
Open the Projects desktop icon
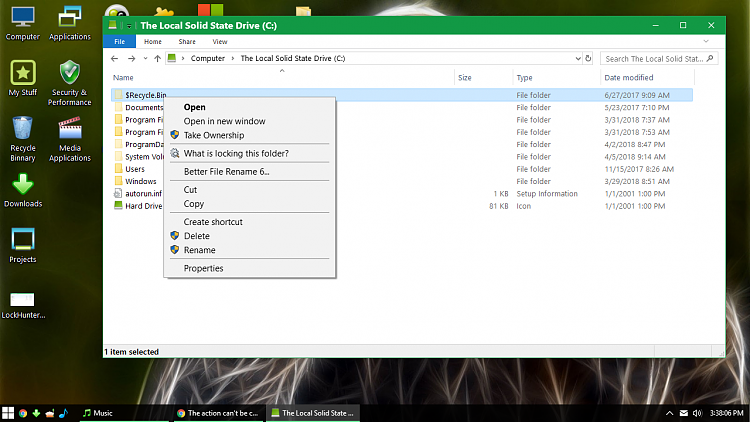pyautogui.click(x=22, y=246)
